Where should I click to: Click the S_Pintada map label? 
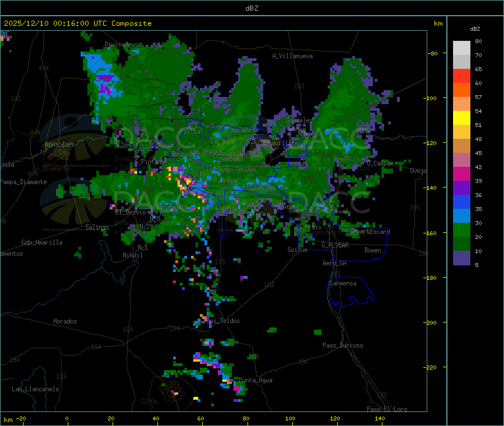(x=150, y=161)
